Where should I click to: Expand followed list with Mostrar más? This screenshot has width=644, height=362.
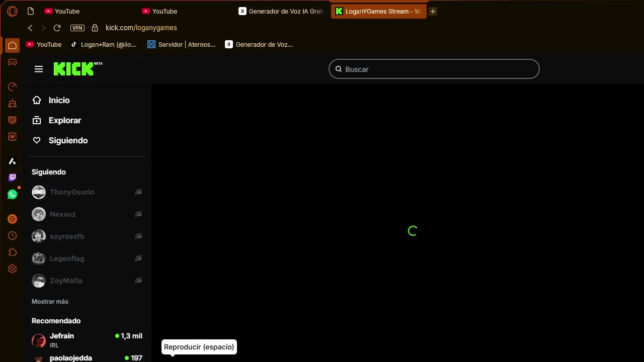point(50,302)
